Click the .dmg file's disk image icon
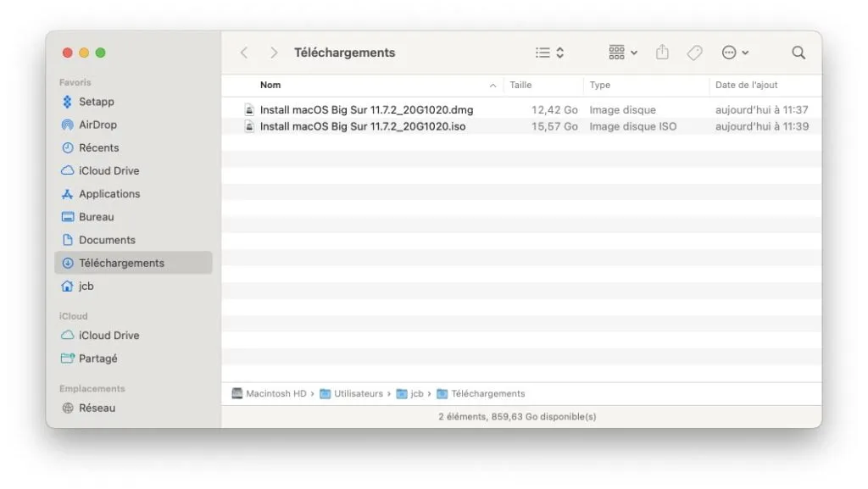This screenshot has height=489, width=868. 249,109
